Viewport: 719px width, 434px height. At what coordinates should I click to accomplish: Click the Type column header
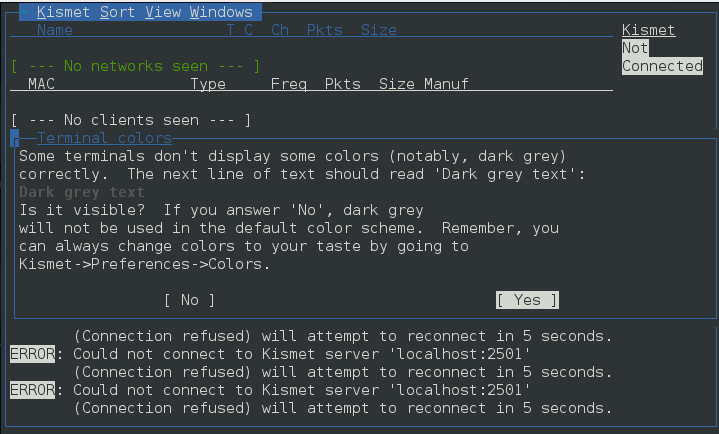208,84
